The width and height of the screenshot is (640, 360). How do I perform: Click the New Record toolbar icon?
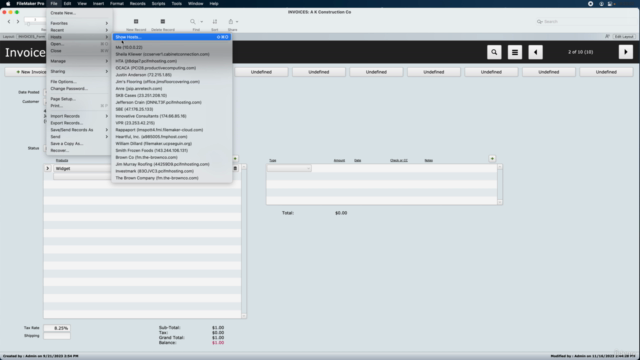pyautogui.click(x=136, y=22)
